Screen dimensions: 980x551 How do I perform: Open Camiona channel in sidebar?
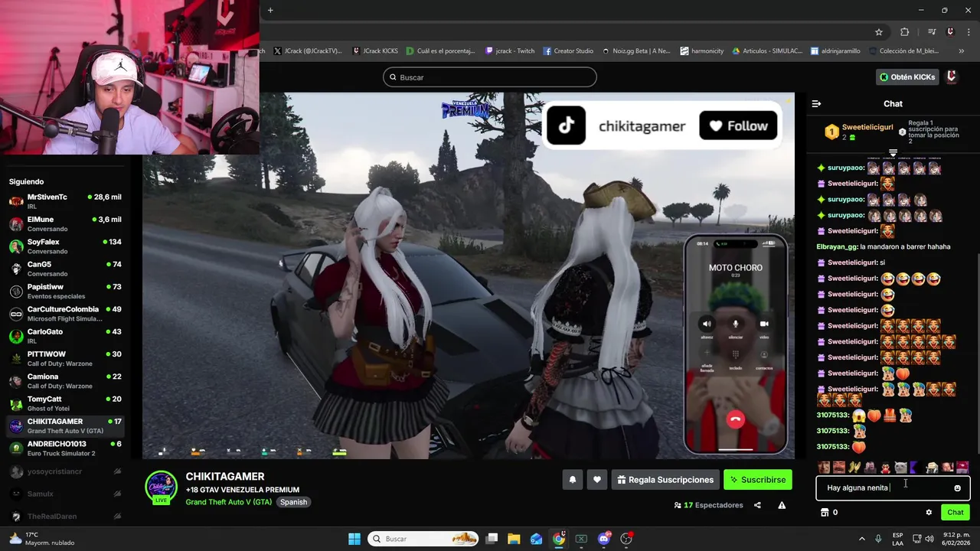pos(65,381)
